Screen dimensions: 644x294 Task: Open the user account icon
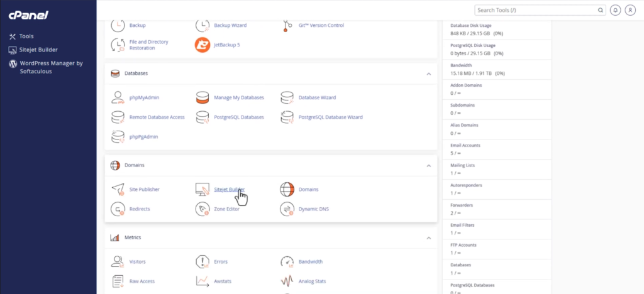coord(630,10)
